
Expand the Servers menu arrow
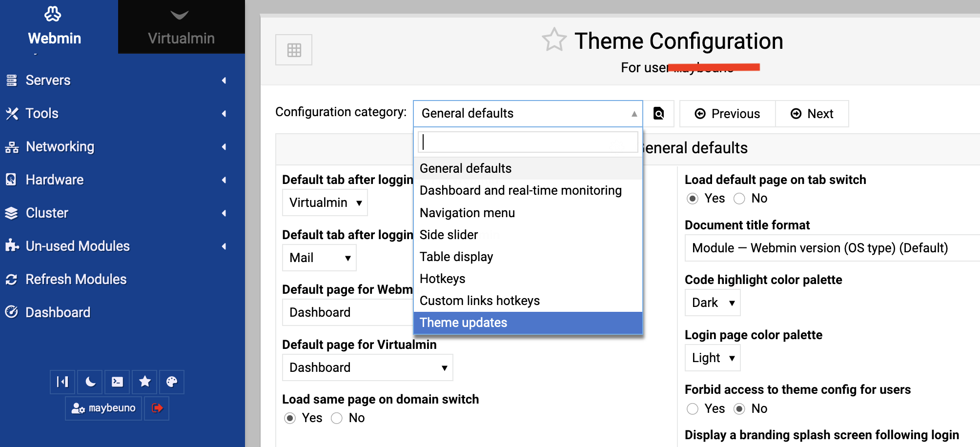224,81
